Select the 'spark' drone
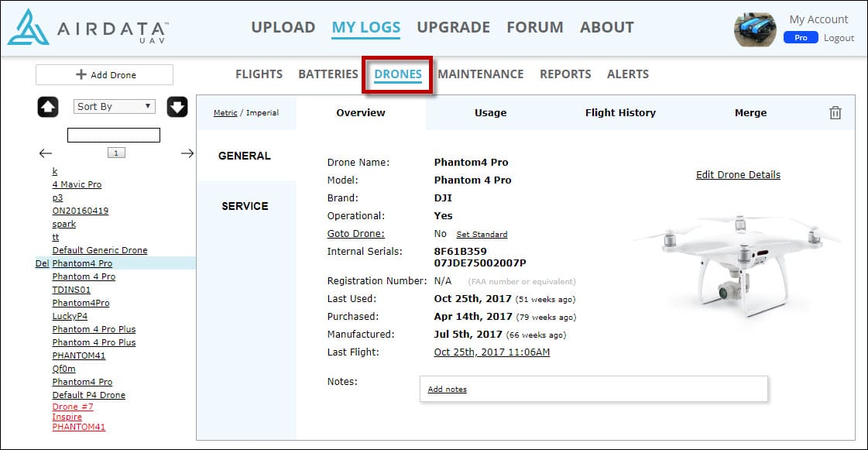The height and width of the screenshot is (450, 868). click(64, 224)
